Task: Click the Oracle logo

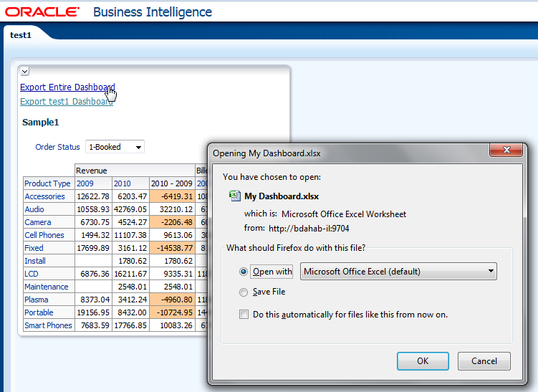Action: 42,12
